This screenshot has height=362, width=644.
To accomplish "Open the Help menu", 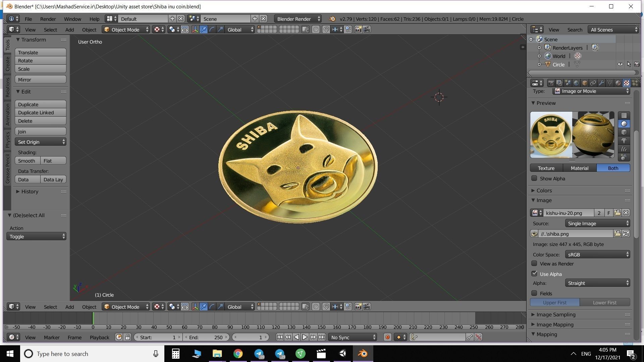I will click(94, 19).
